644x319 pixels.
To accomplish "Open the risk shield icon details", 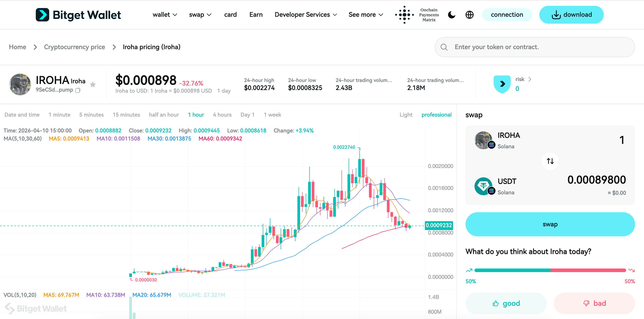I will pos(502,84).
